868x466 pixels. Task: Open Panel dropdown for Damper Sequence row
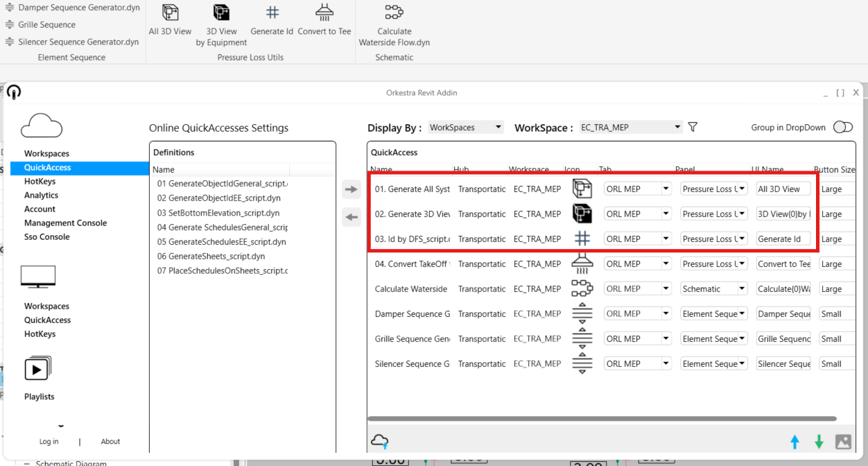pyautogui.click(x=714, y=313)
